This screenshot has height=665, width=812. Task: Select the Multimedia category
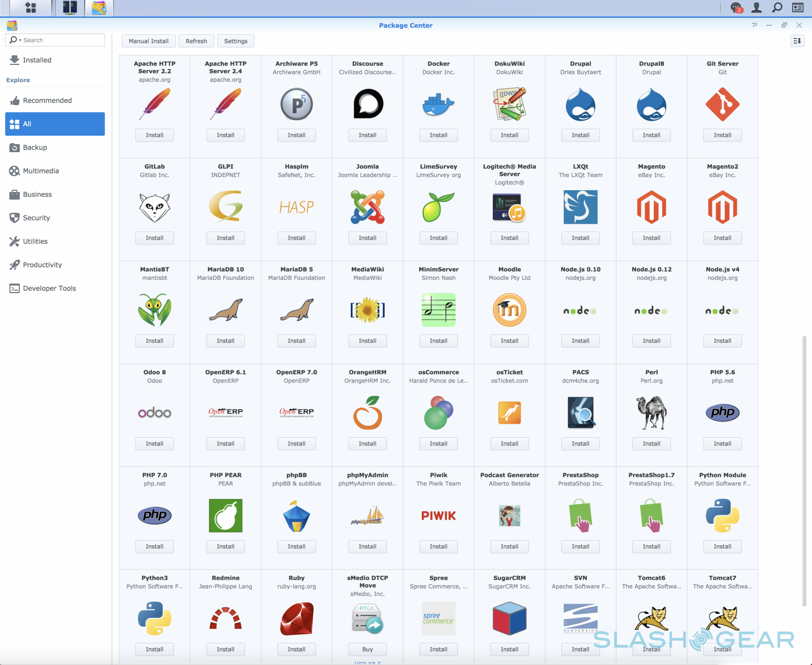(x=55, y=171)
